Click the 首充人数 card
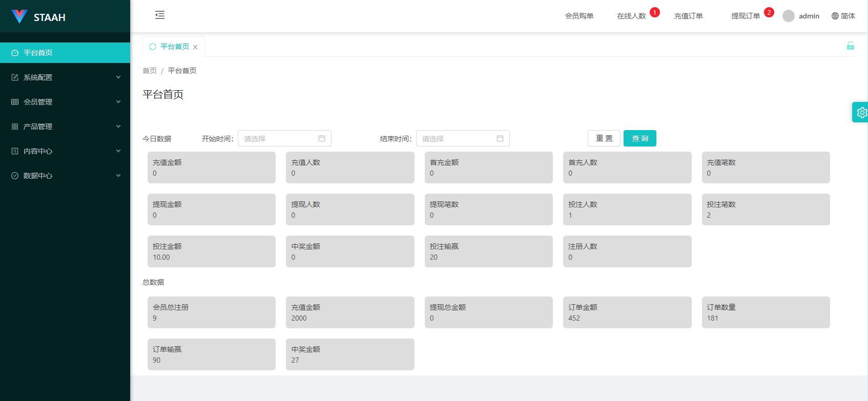Screen dimensions: 868x401 (627, 167)
